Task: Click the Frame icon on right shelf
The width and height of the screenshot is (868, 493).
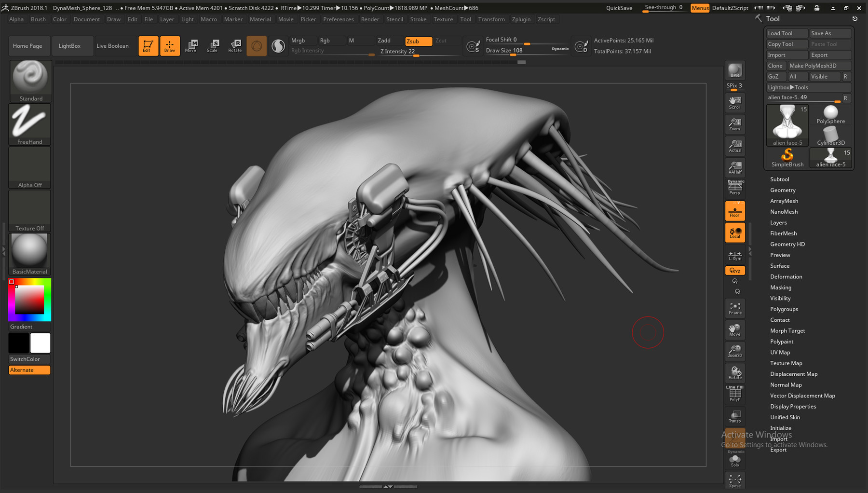Action: 734,308
